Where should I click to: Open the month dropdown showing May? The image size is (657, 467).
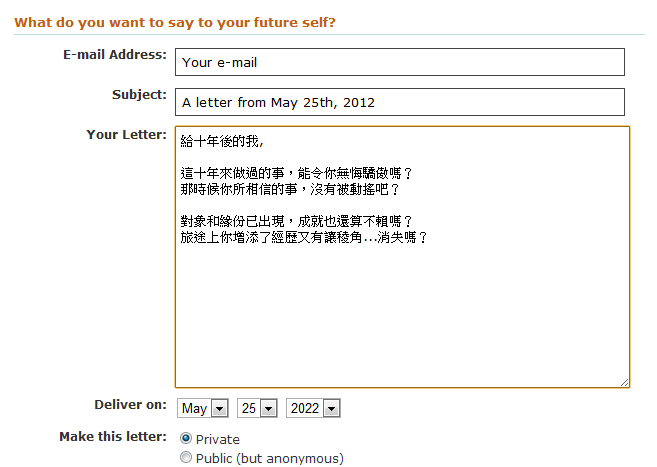click(204, 408)
